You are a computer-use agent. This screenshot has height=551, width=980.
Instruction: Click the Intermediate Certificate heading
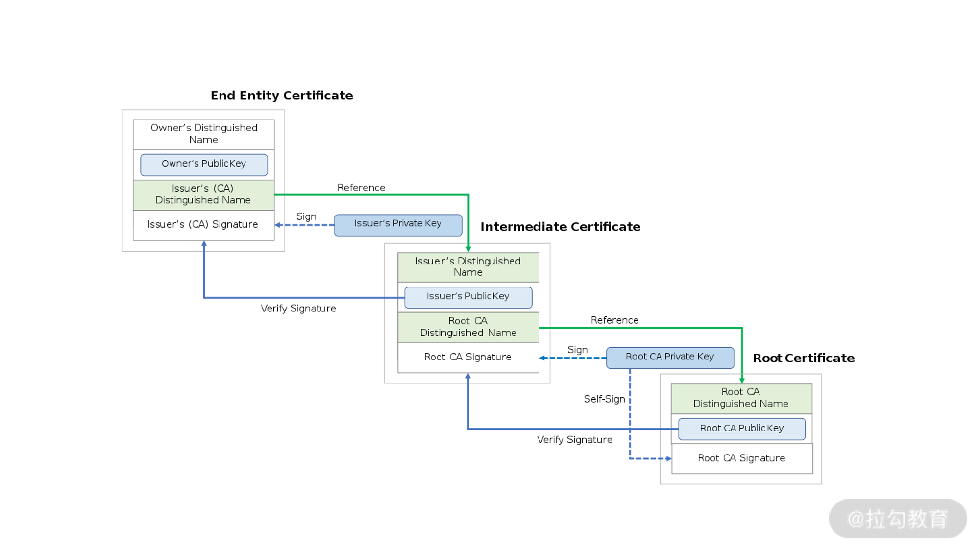[x=560, y=227]
